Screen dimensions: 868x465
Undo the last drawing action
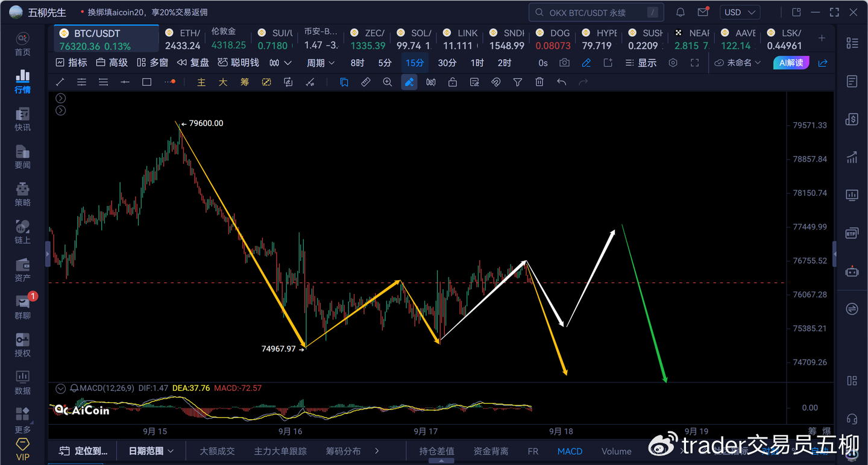(x=561, y=83)
